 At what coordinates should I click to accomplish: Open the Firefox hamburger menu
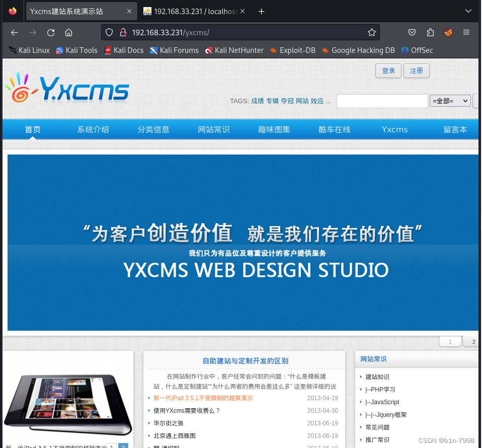click(466, 32)
